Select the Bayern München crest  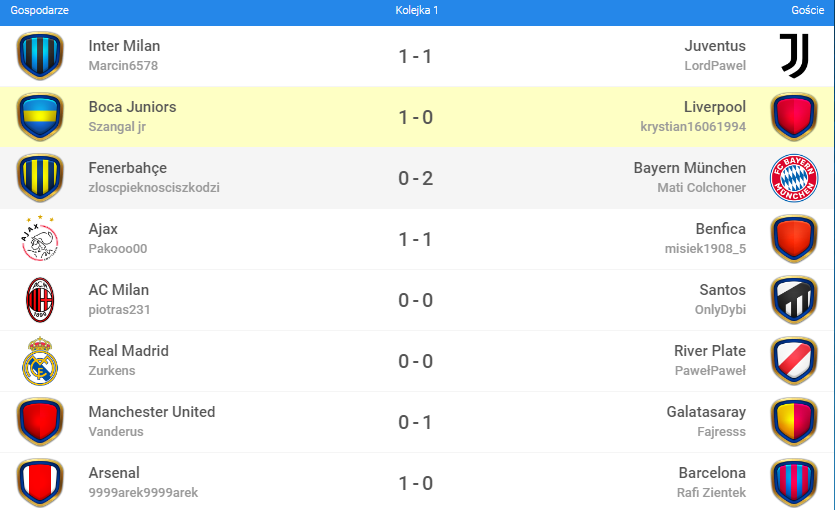pyautogui.click(x=794, y=177)
